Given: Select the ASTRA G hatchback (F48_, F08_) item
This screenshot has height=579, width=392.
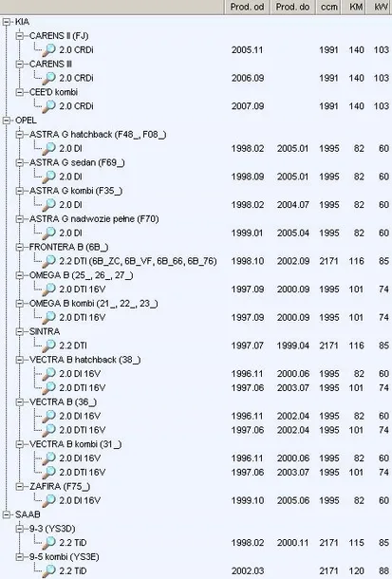Looking at the screenshot, I should coord(98,135).
